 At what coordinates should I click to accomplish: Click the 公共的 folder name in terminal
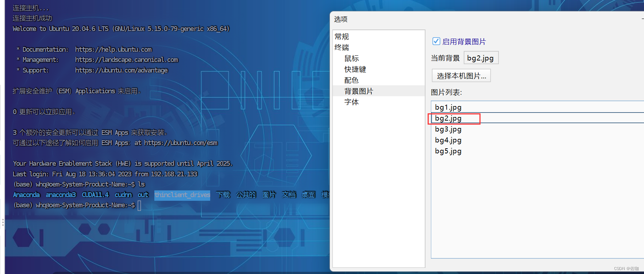pyautogui.click(x=246, y=195)
